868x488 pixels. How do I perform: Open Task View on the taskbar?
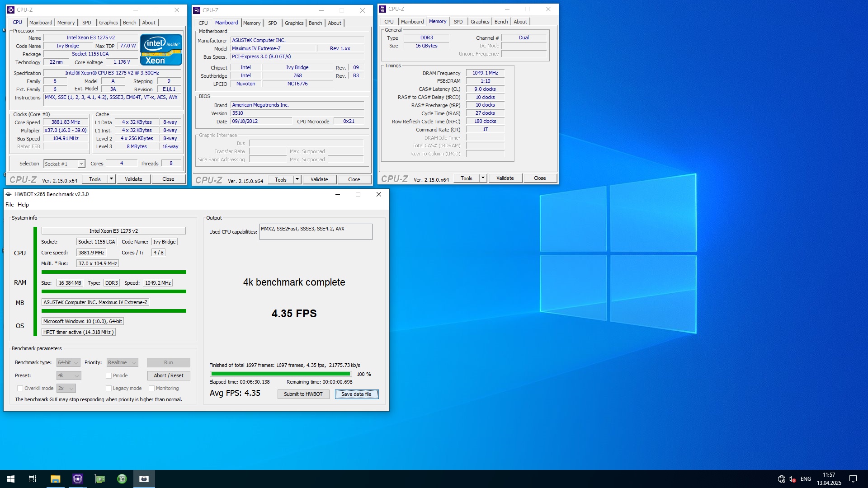click(x=33, y=479)
